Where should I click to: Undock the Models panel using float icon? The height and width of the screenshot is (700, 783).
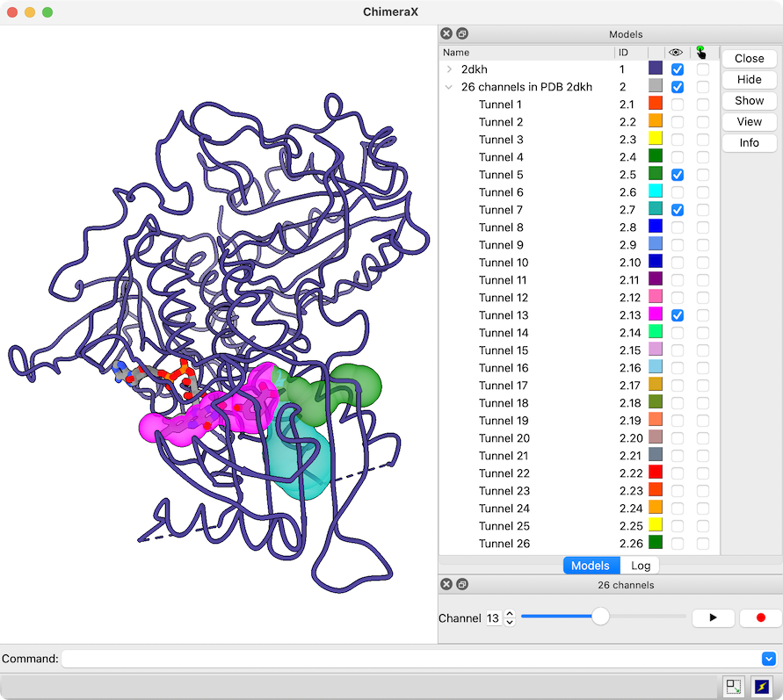(462, 33)
